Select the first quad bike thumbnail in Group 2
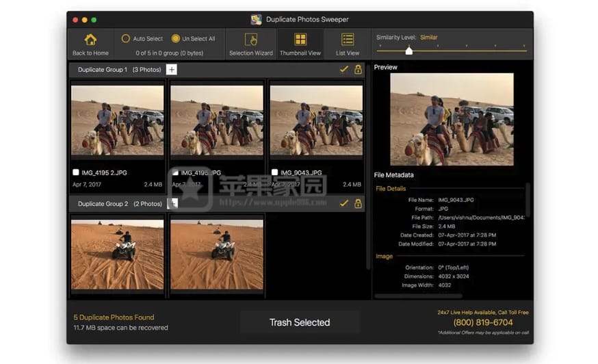Viewport: 598px width, 364px height. click(118, 255)
